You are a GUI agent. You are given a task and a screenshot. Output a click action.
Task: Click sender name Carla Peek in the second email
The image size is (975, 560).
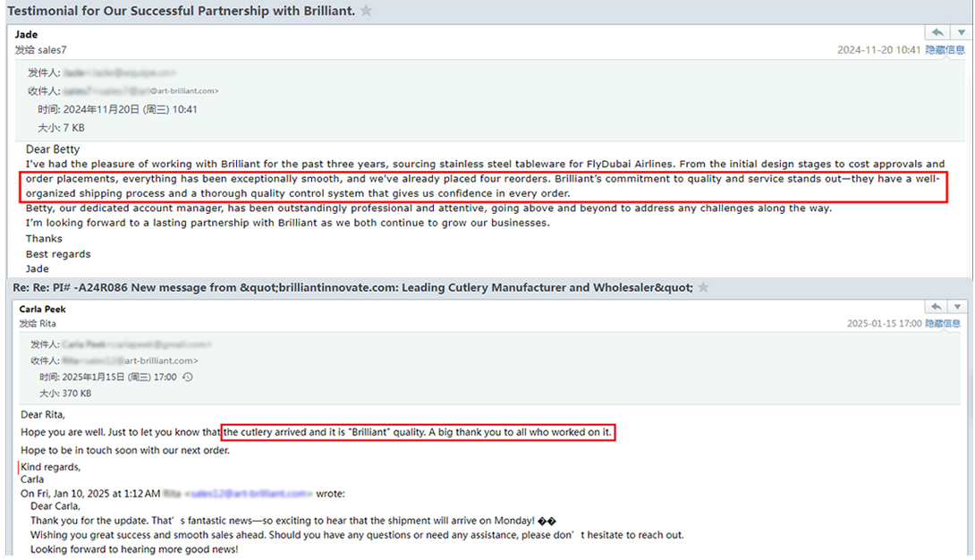click(43, 310)
